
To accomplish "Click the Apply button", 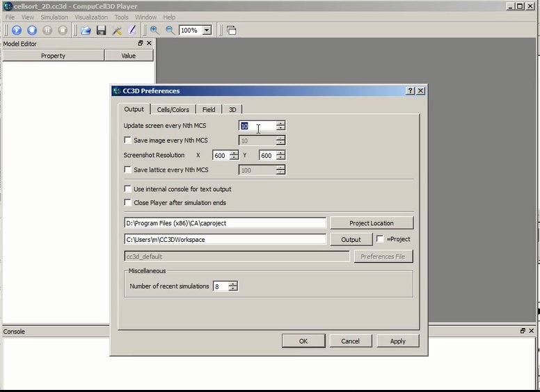I will point(397,341).
